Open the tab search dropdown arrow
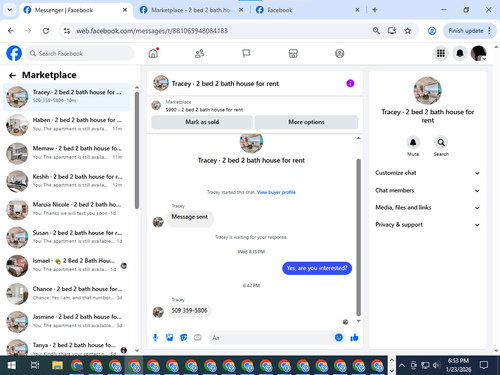This screenshot has height=375, width=500. (10, 10)
